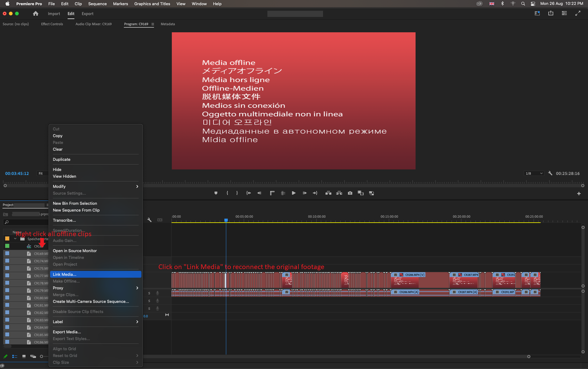Image resolution: width=588 pixels, height=369 pixels.
Task: Enable voice-over record on third audio track
Action: tap(157, 308)
